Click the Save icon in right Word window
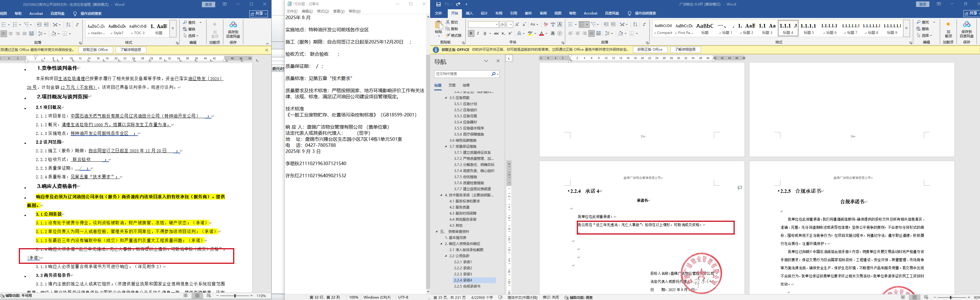This screenshot has height=300, width=980. coord(438,4)
